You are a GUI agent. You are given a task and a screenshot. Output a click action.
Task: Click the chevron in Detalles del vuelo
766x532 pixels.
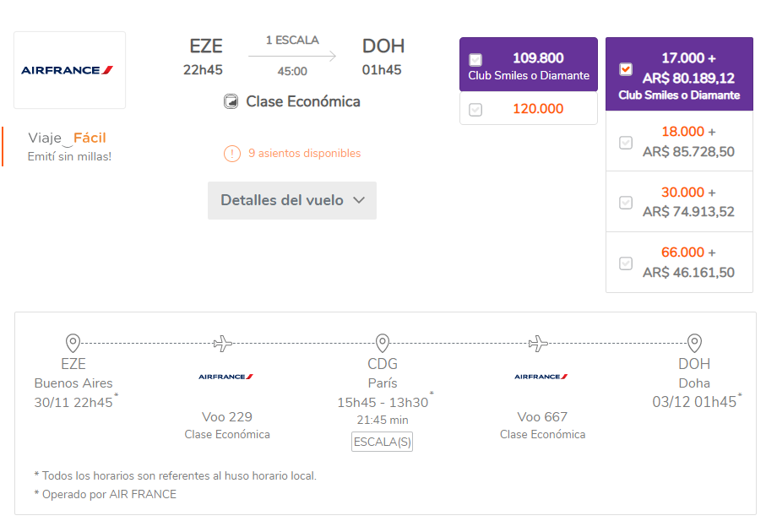359,200
